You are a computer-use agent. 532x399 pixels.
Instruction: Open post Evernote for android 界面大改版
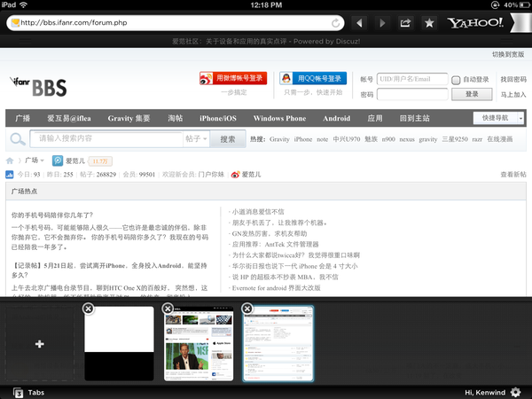click(276, 287)
